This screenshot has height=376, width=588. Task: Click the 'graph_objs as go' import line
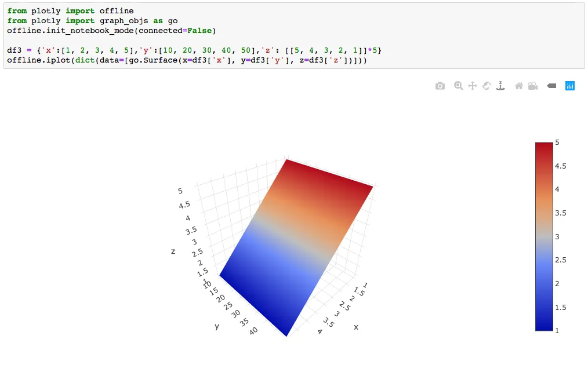pos(92,21)
